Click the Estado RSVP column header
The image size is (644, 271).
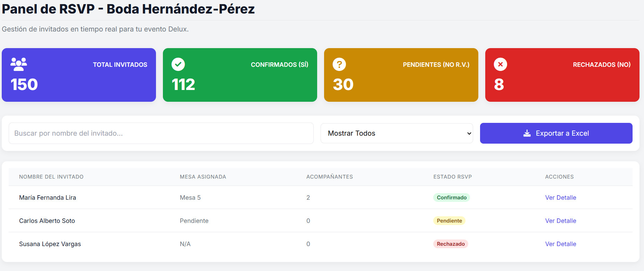pos(452,177)
